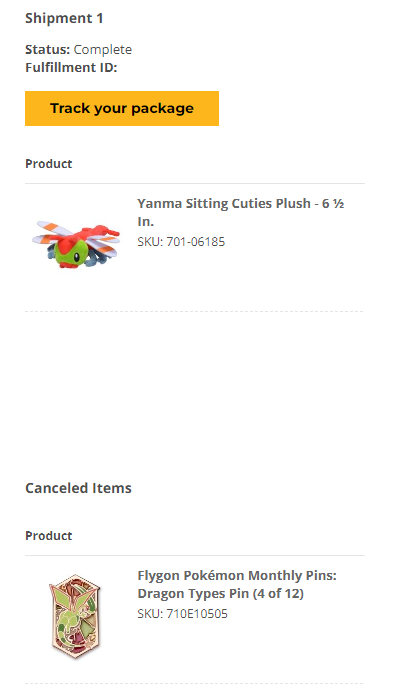Image resolution: width=396 pixels, height=696 pixels.
Task: Click the Canceled Items heading
Action: pyautogui.click(x=78, y=488)
